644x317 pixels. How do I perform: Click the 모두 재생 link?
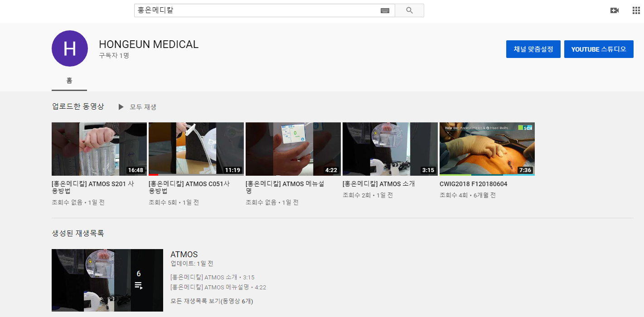coord(143,107)
